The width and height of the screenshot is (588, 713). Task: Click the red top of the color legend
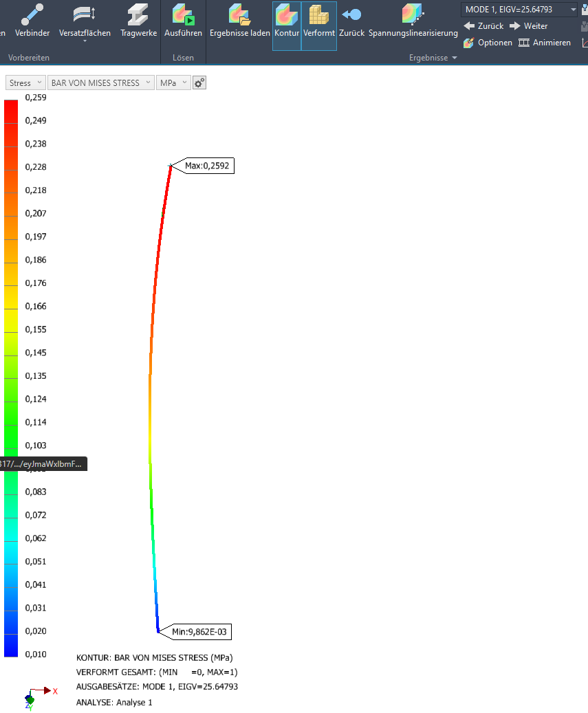[10, 110]
